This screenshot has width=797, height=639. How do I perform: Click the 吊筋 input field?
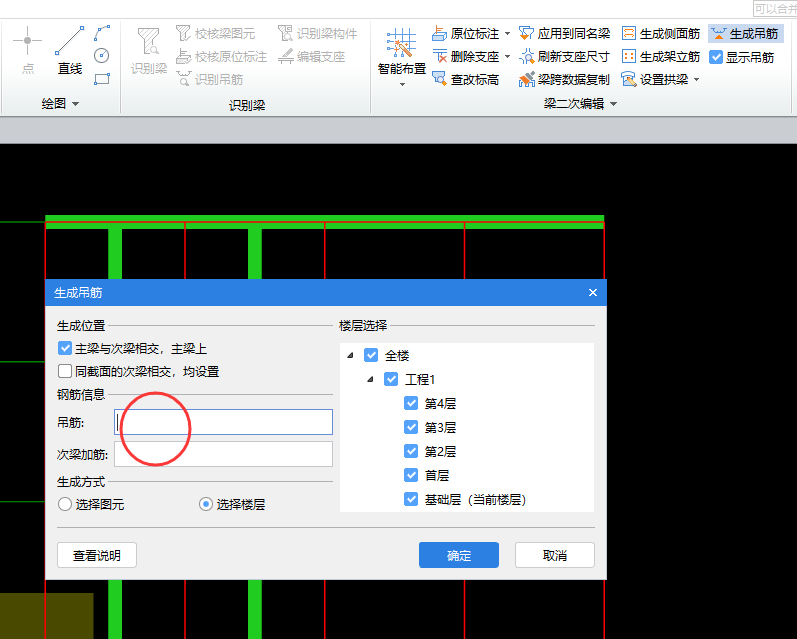223,422
